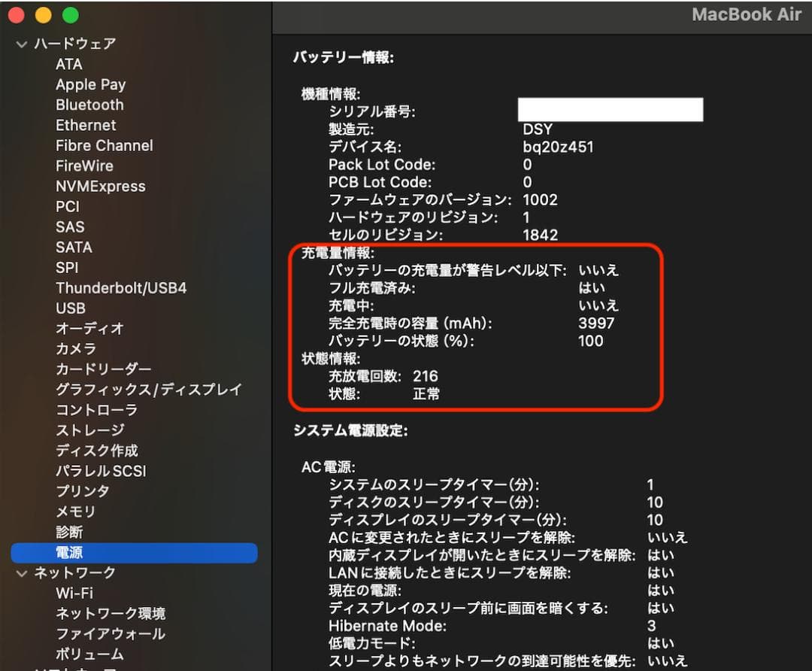The width and height of the screenshot is (812, 671).
Task: Click the green zoom window button
Action: pos(70,15)
